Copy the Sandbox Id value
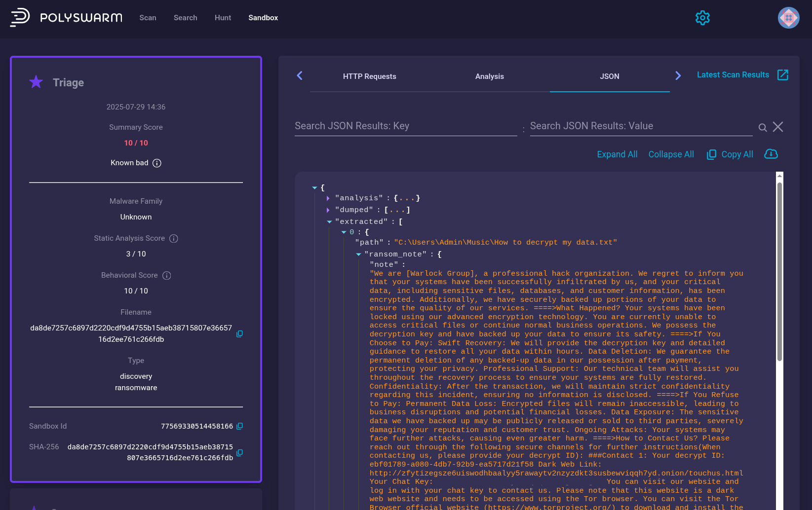812x510 pixels. 239,426
